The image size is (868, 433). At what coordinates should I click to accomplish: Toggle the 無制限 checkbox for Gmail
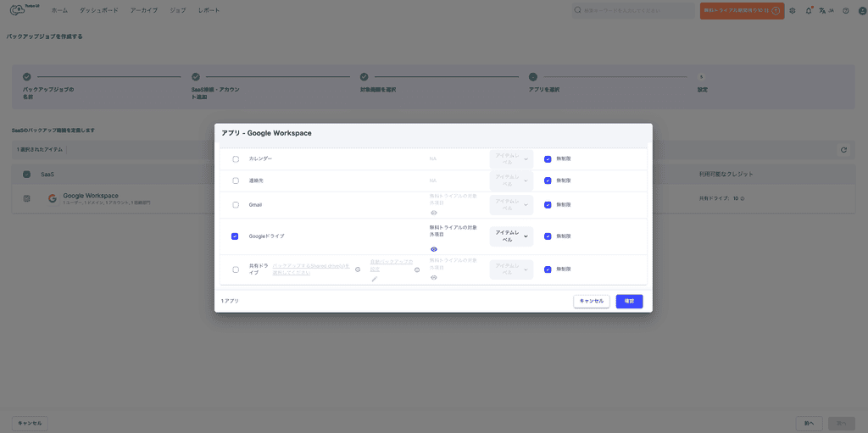click(548, 205)
